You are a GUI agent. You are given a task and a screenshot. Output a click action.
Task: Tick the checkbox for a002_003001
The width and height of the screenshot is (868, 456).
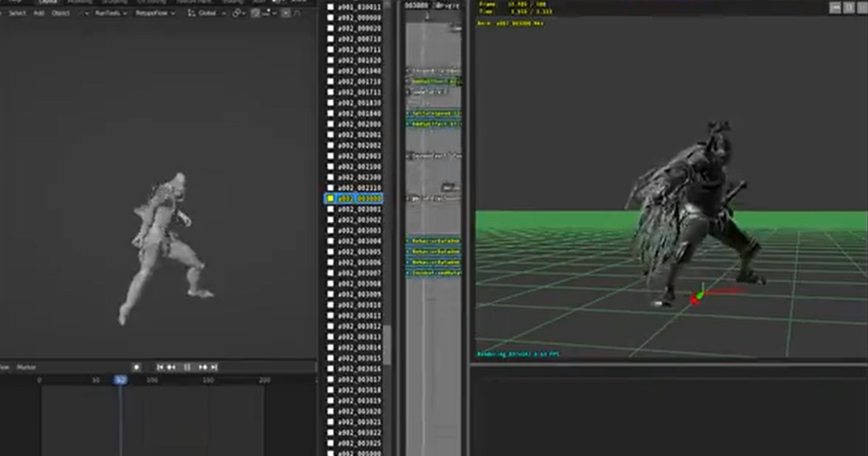330,209
